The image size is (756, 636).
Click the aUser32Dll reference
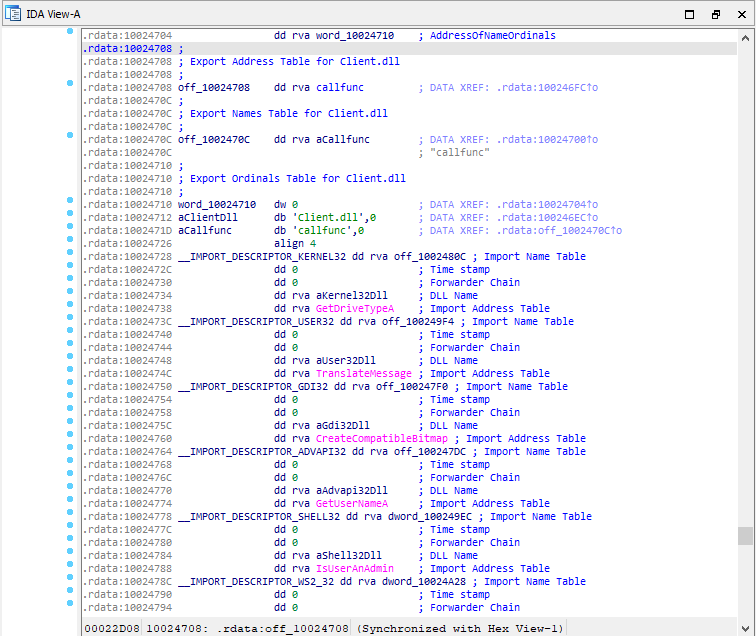(x=346, y=361)
